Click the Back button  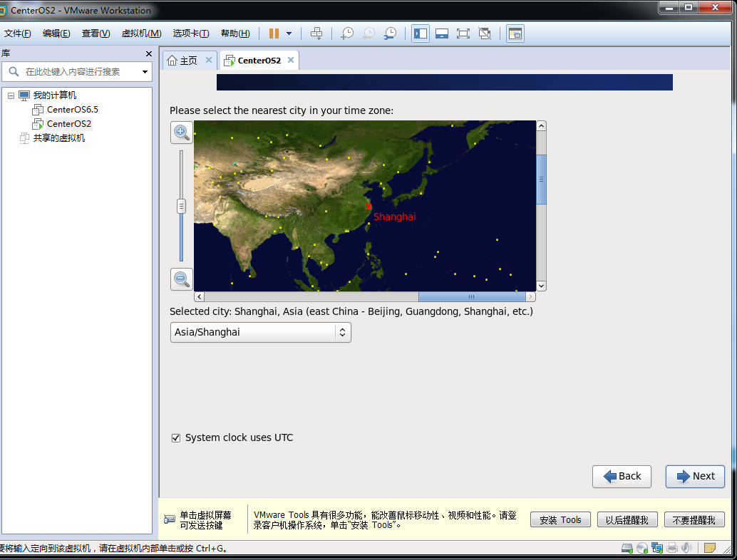[x=622, y=477]
